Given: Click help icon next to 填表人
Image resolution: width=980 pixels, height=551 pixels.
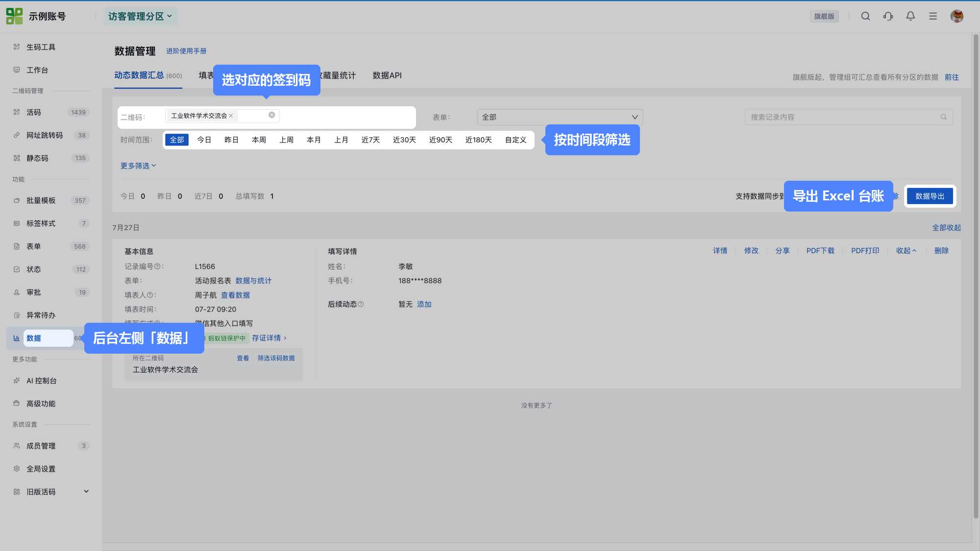Looking at the screenshot, I should (150, 295).
